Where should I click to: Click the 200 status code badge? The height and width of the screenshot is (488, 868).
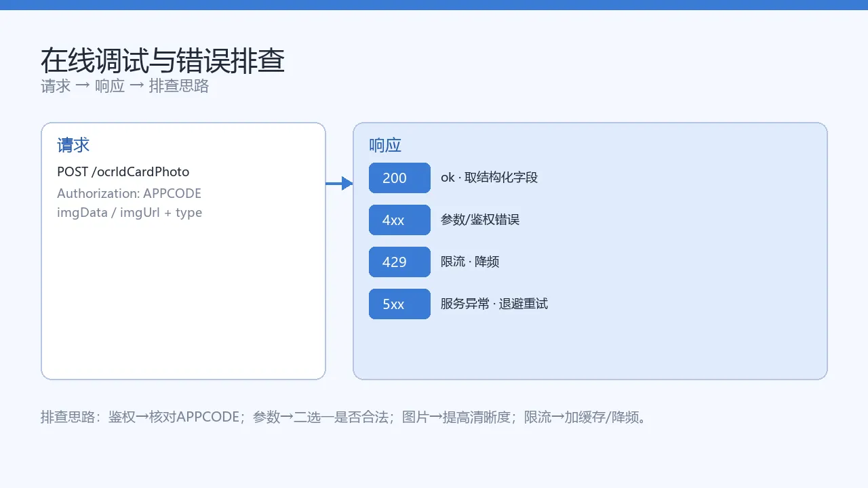click(x=399, y=178)
